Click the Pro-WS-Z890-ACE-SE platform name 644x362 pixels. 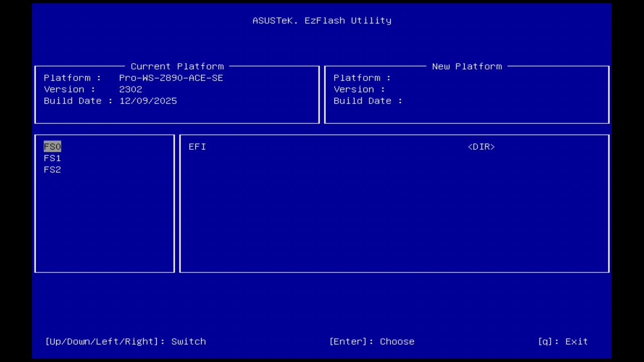pyautogui.click(x=171, y=77)
